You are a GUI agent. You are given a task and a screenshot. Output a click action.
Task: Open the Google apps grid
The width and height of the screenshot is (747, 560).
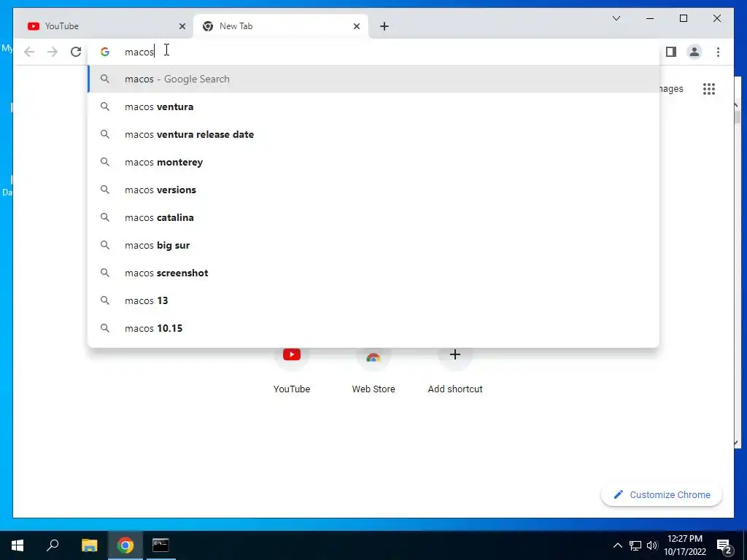coord(709,89)
